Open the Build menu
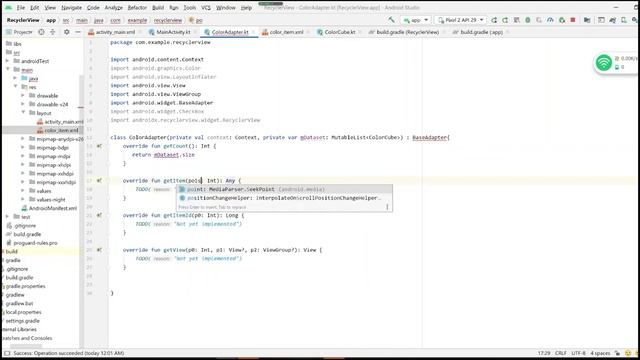This screenshot has height=360, width=640. [x=158, y=8]
